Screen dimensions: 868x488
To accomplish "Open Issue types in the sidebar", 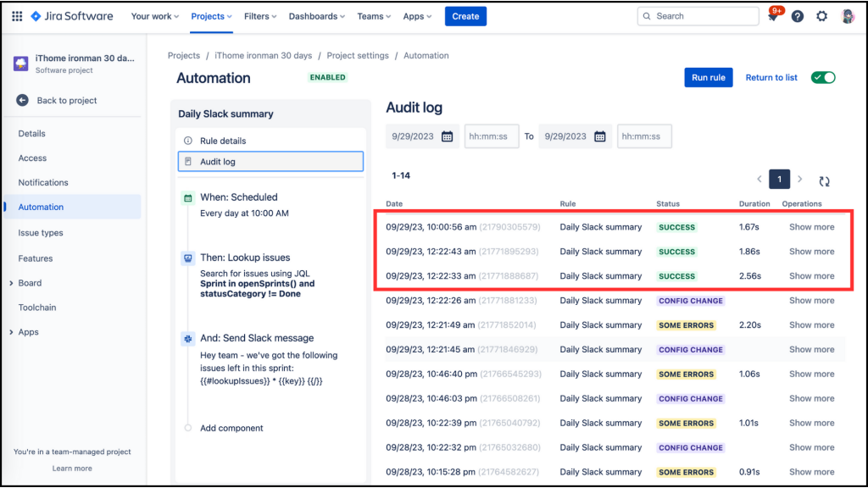I will 41,233.
